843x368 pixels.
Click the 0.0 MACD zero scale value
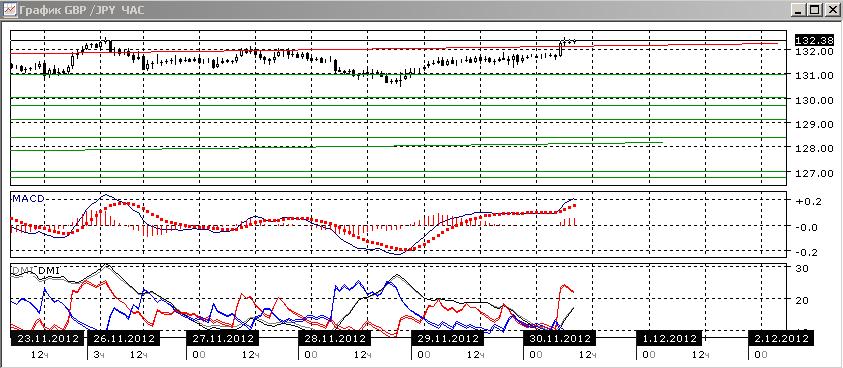click(808, 227)
